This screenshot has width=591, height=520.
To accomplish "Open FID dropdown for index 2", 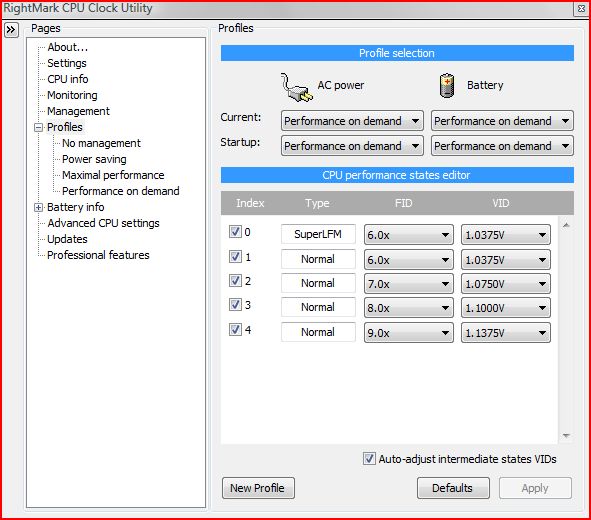I will (x=409, y=284).
